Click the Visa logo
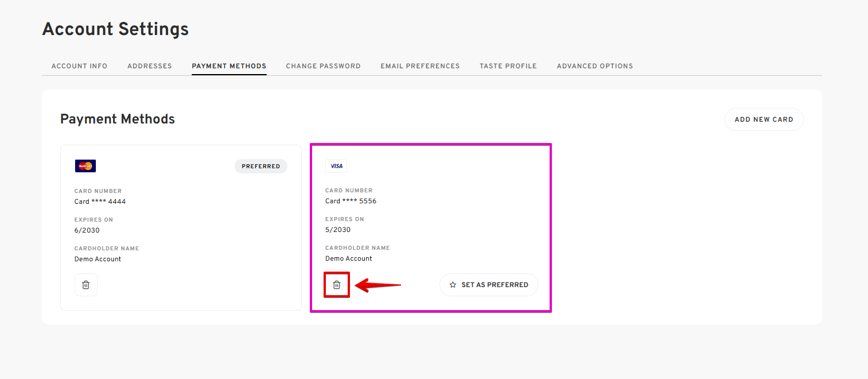868x379 pixels. (336, 166)
